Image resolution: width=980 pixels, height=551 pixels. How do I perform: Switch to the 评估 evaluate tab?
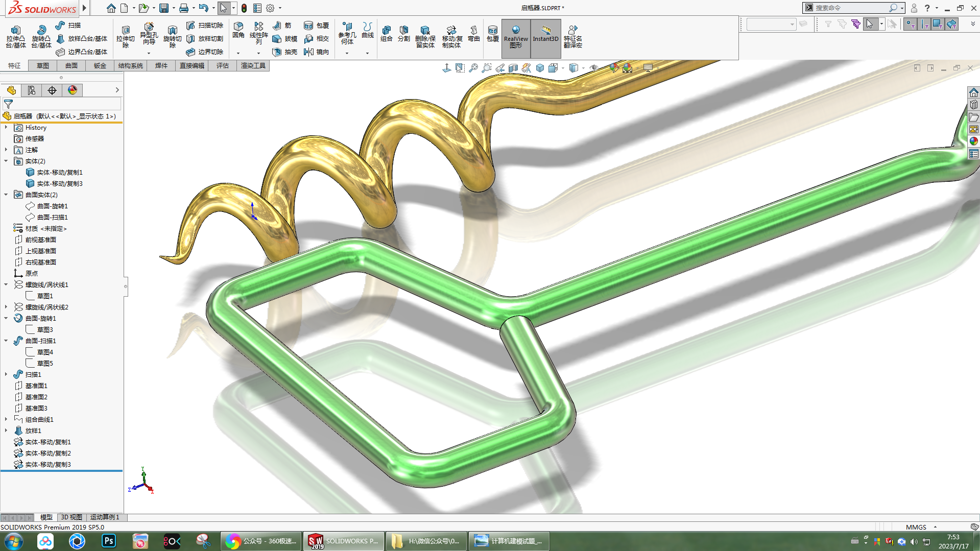223,66
